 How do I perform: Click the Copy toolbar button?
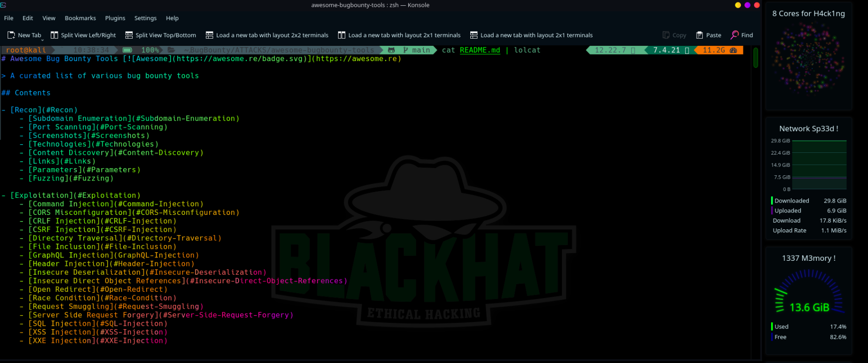(674, 35)
